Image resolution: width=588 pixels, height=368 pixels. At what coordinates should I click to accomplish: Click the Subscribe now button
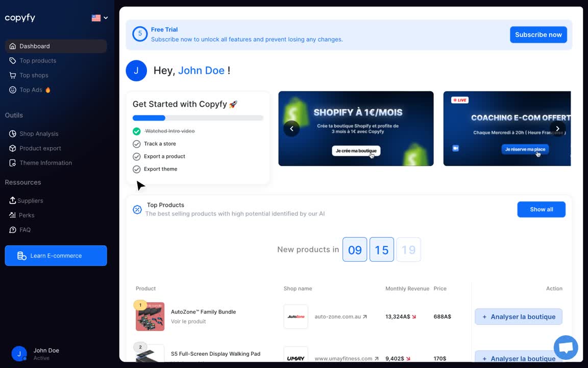pyautogui.click(x=538, y=34)
